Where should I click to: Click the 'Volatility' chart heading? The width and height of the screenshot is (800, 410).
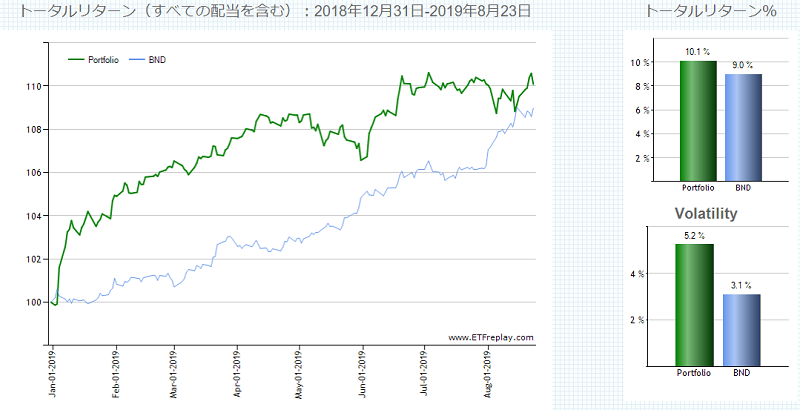pyautogui.click(x=706, y=214)
